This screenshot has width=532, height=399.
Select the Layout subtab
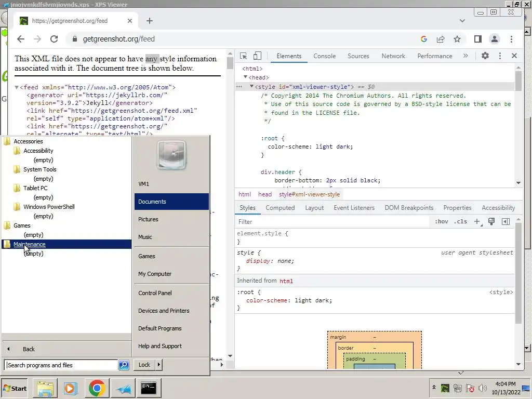[x=314, y=208]
